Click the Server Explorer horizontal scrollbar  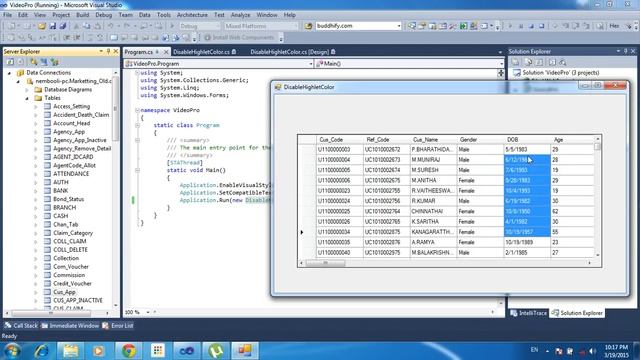click(x=58, y=313)
